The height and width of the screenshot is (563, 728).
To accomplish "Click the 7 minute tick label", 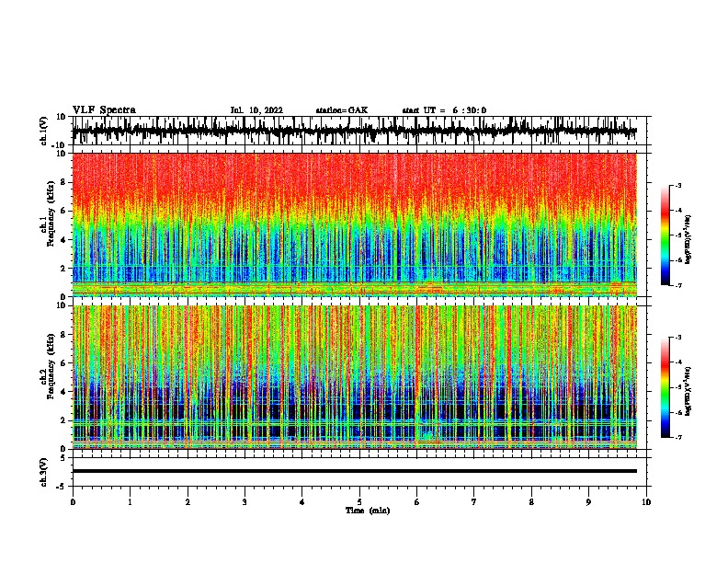I will pyautogui.click(x=474, y=502).
